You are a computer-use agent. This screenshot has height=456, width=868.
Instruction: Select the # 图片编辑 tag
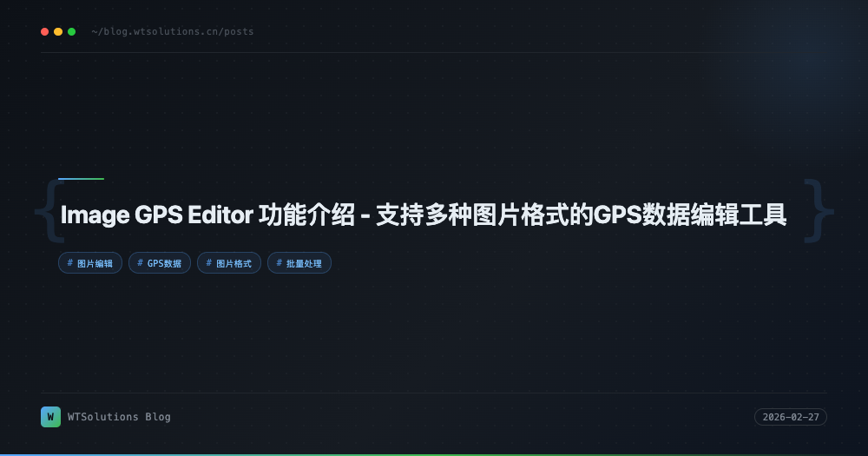[90, 263]
